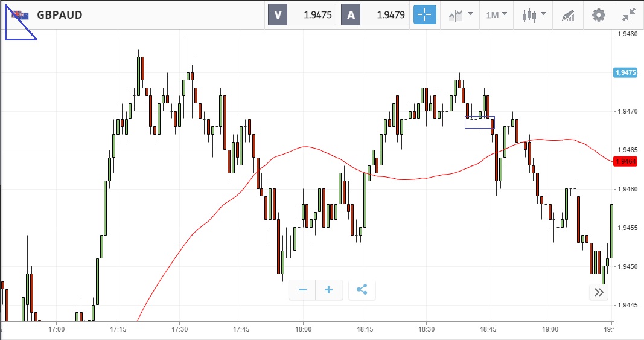This screenshot has width=644, height=340.
Task: Click the blue 1,9475 current price label
Action: pyautogui.click(x=625, y=72)
